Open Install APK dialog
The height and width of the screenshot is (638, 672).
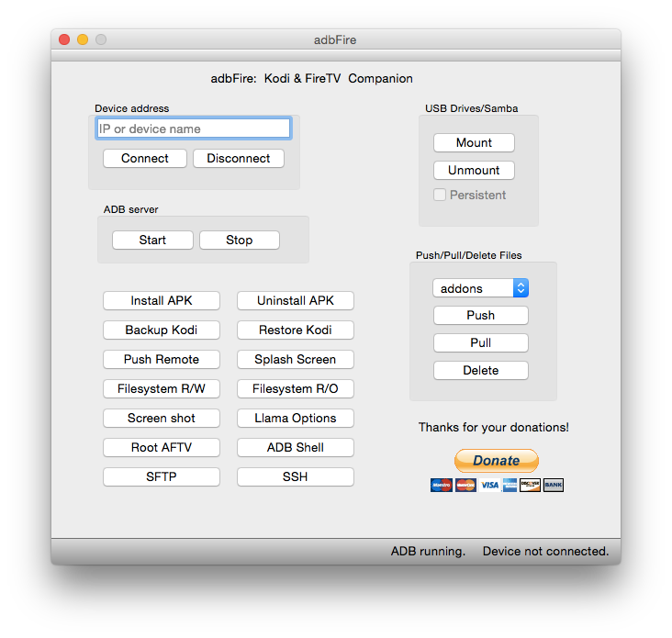tap(162, 300)
